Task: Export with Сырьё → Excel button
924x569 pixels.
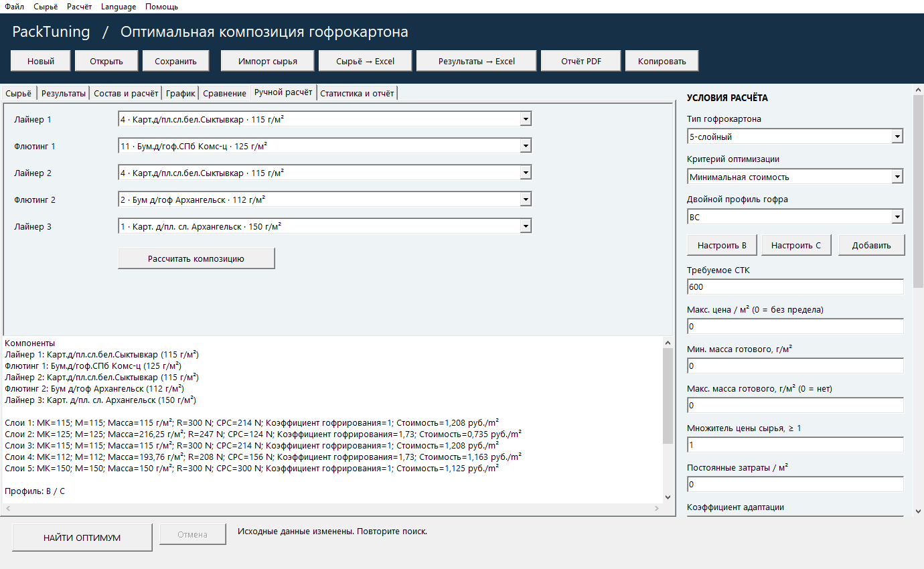Action: tap(366, 61)
